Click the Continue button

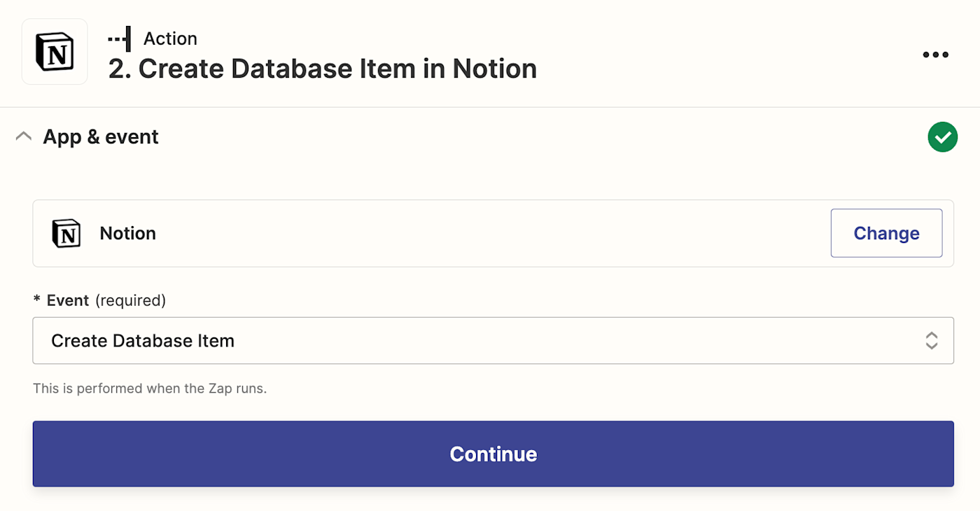(x=493, y=454)
